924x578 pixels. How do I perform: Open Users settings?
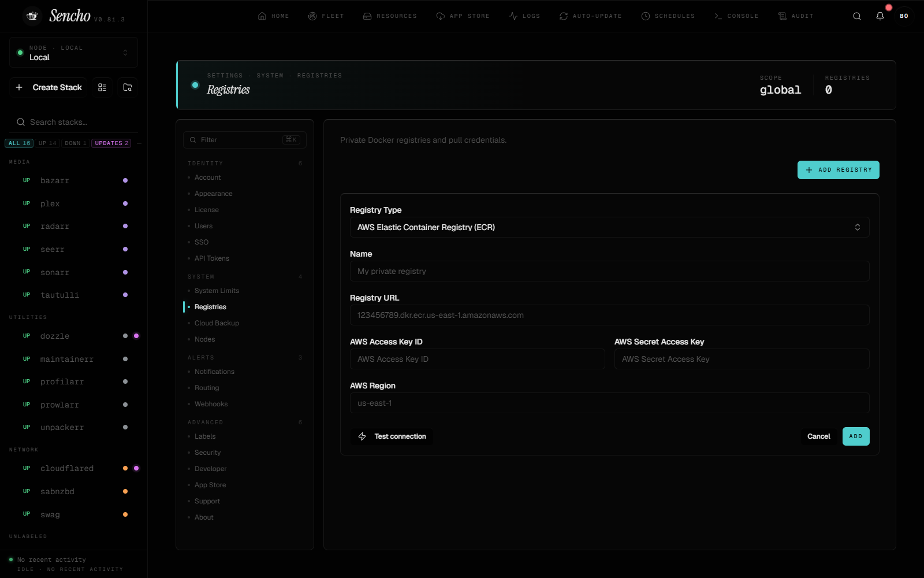tap(245, 226)
